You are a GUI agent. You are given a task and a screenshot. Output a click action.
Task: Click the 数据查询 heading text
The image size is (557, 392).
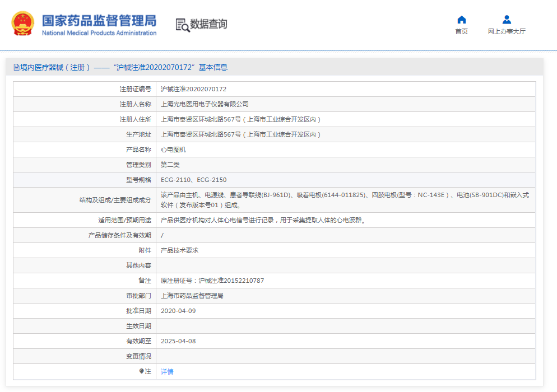click(208, 24)
